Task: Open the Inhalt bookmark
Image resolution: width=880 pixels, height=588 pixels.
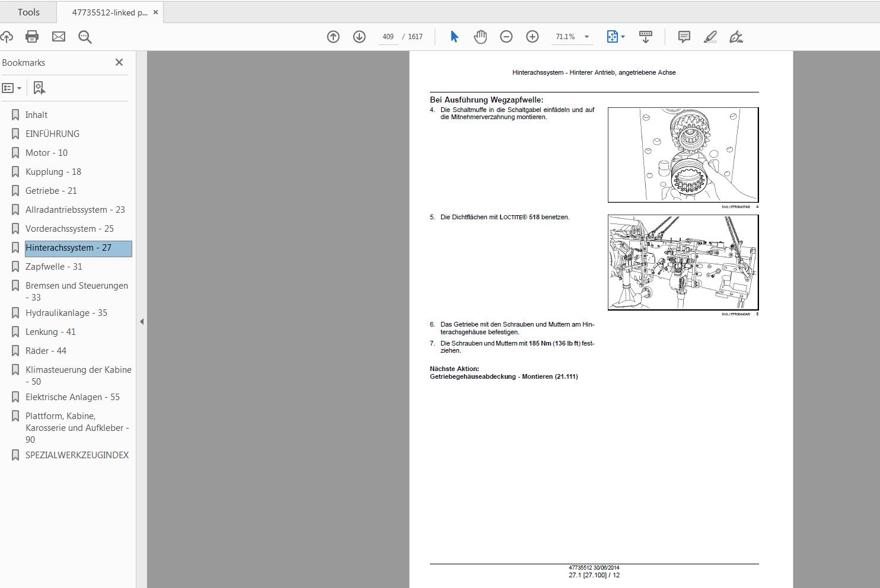Action: (x=36, y=115)
